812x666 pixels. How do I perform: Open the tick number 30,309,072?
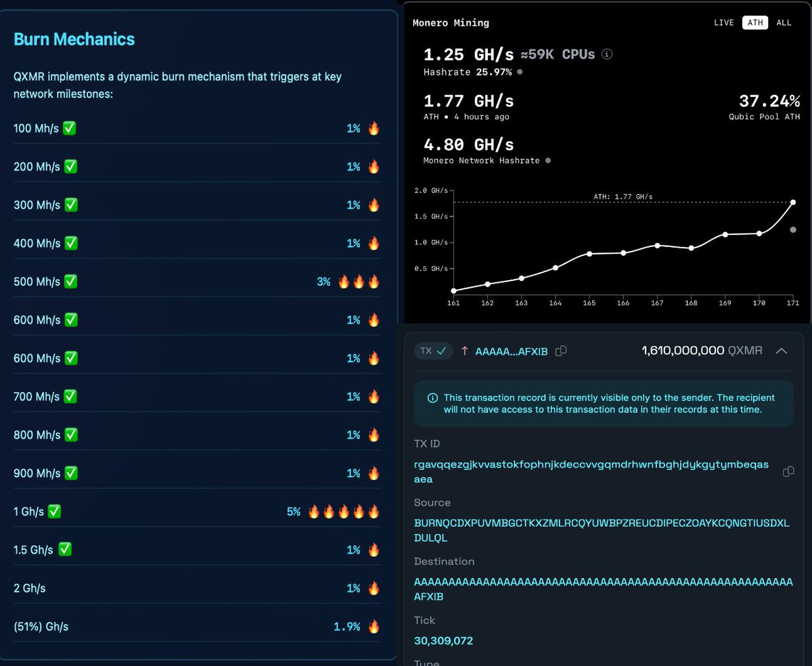(x=443, y=640)
